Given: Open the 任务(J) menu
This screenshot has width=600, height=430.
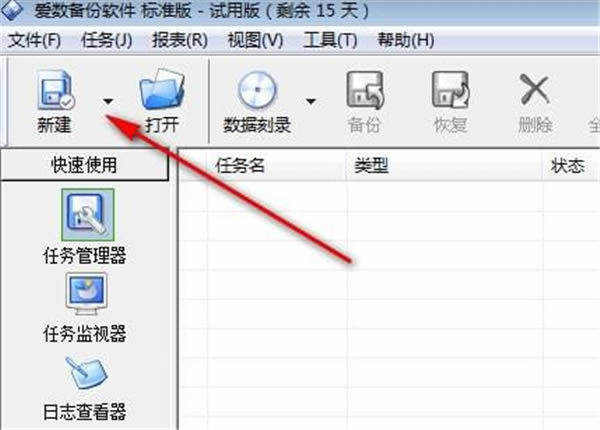Looking at the screenshot, I should pyautogui.click(x=107, y=40).
